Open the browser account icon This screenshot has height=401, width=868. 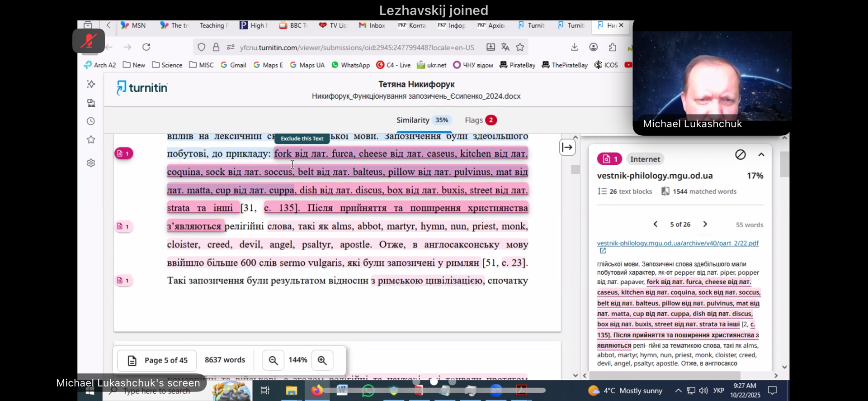pyautogui.click(x=594, y=47)
